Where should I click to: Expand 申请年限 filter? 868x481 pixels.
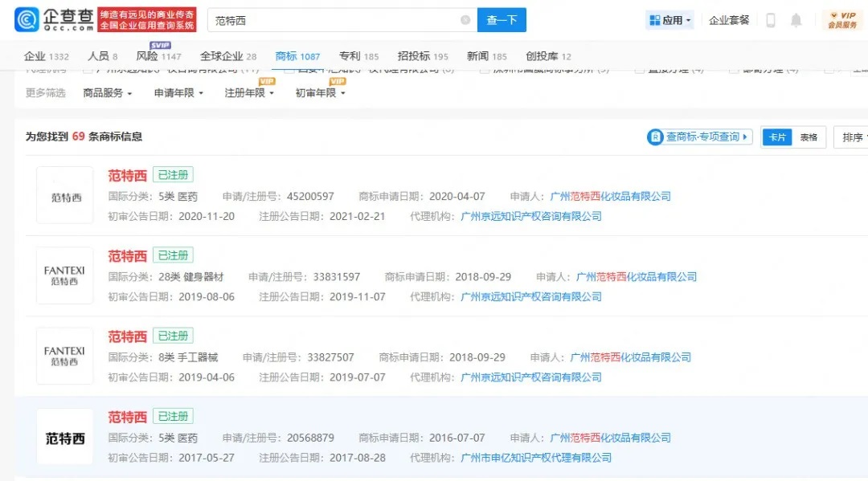click(178, 93)
